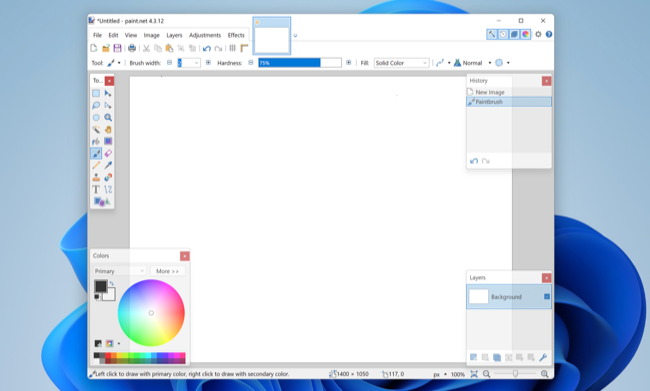Click the Help question mark icon
The height and width of the screenshot is (391, 650).
(x=549, y=34)
